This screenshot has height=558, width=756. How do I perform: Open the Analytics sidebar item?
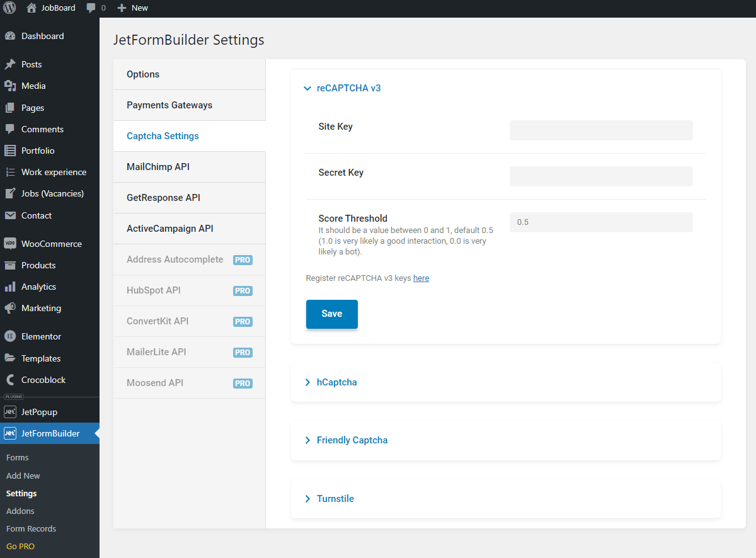pos(38,287)
